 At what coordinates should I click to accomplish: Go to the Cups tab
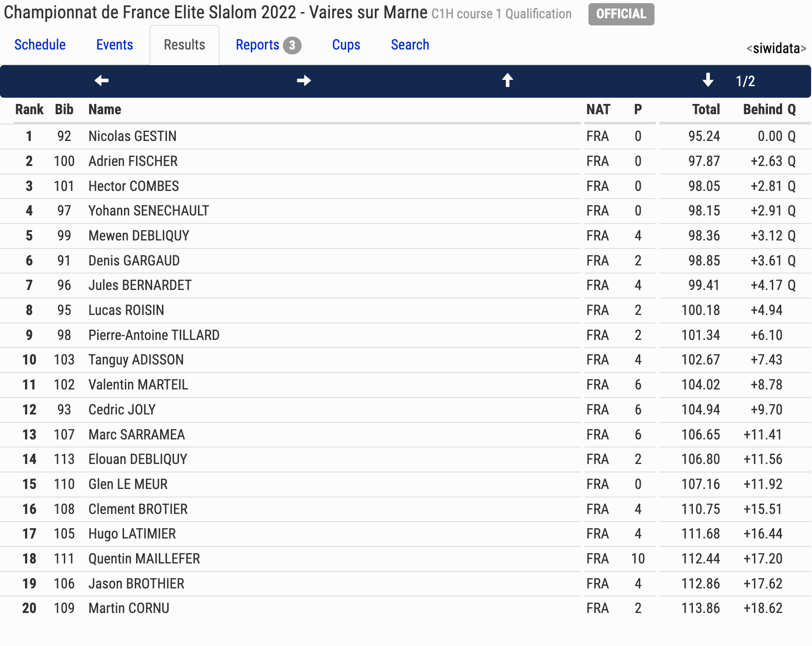(x=346, y=45)
